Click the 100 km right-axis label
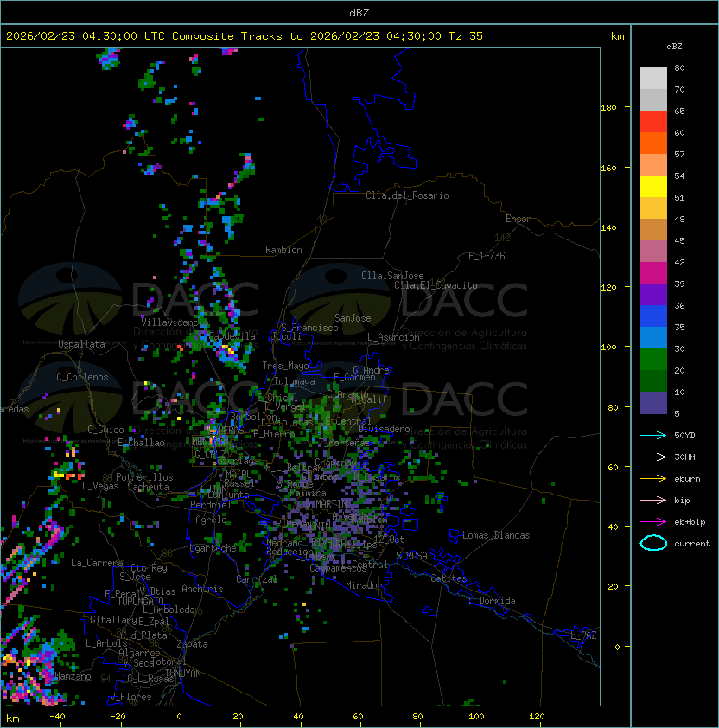Image resolution: width=719 pixels, height=728 pixels. (x=608, y=348)
